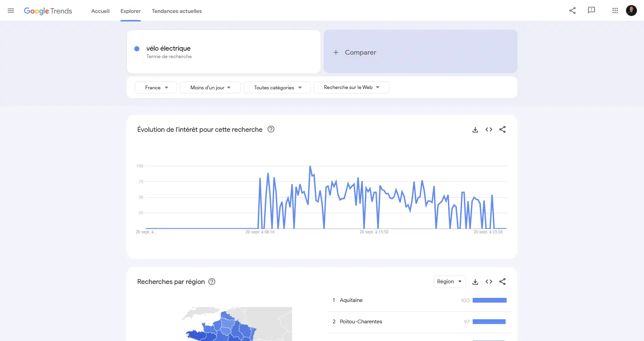
Task: Show help for Recherches par région
Action: [212, 282]
